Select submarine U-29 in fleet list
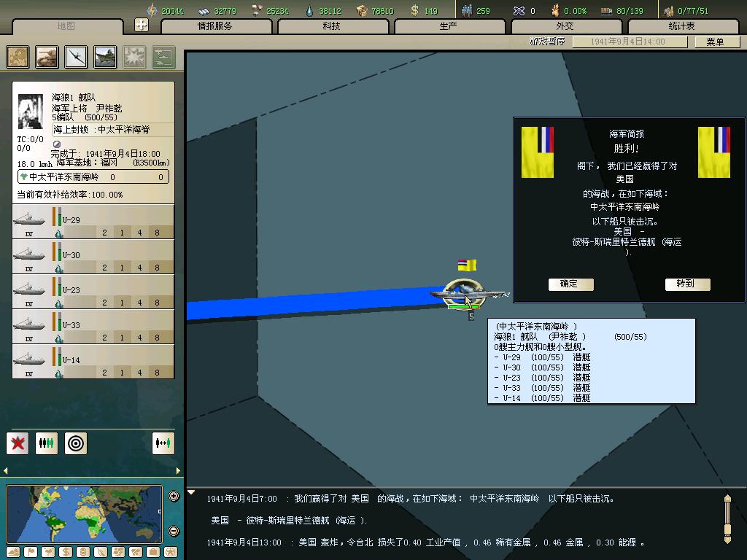The width and height of the screenshot is (747, 560). [x=93, y=222]
